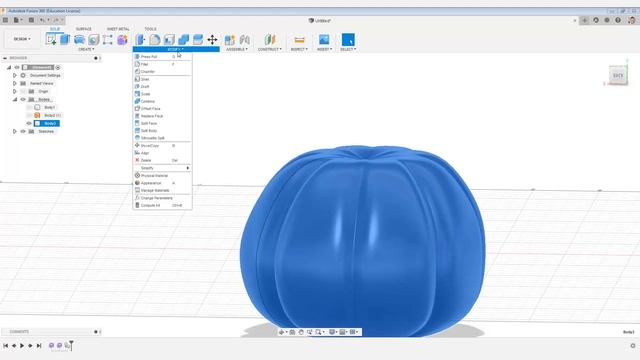This screenshot has width=640, height=360.
Task: Choose Delete from Modify menu
Action: click(162, 160)
